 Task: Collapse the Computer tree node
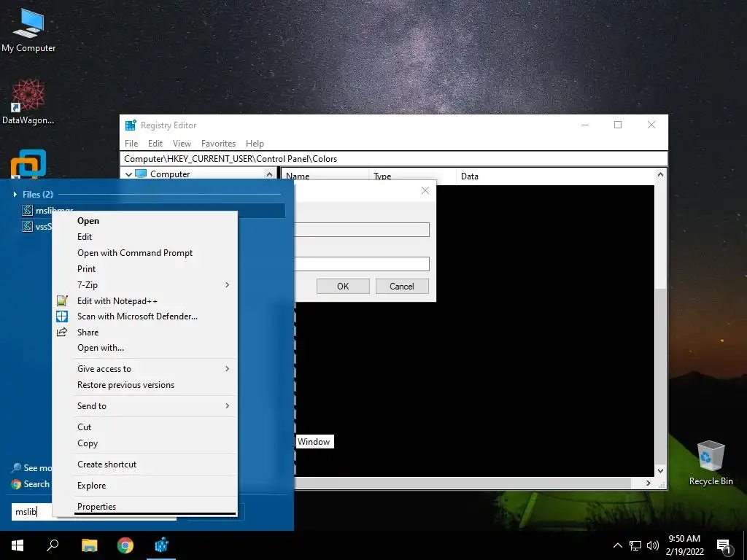(x=128, y=174)
